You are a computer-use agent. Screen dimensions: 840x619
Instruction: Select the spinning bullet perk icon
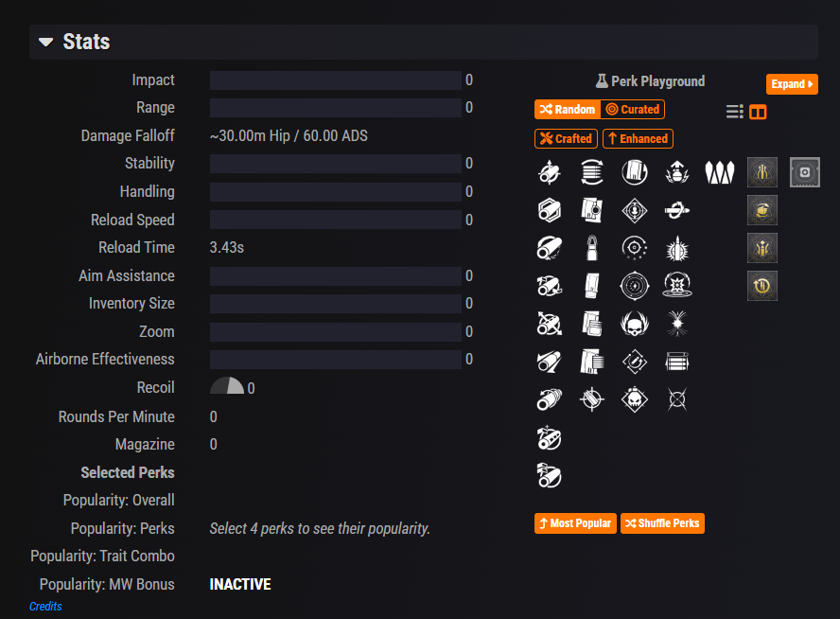[677, 210]
